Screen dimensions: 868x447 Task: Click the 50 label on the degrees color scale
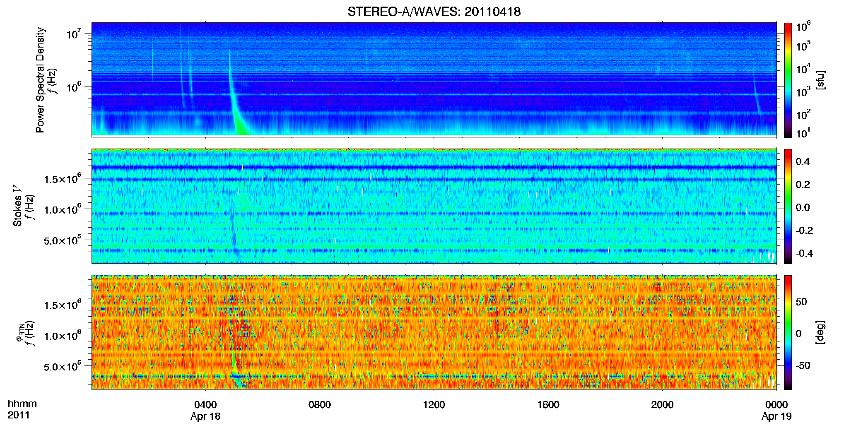click(x=801, y=302)
